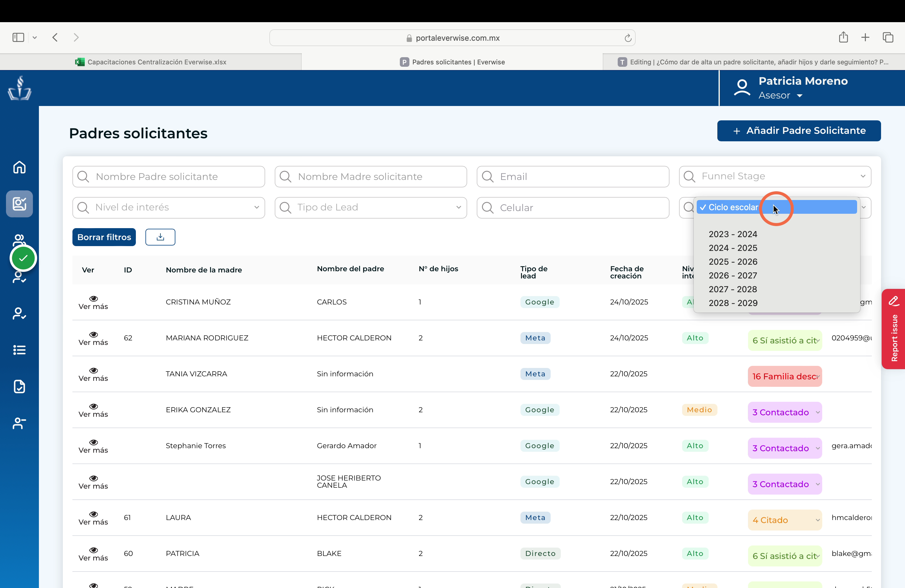This screenshot has width=905, height=588.
Task: Show more for MARIANA RODRIGUEZ row
Action: click(93, 338)
